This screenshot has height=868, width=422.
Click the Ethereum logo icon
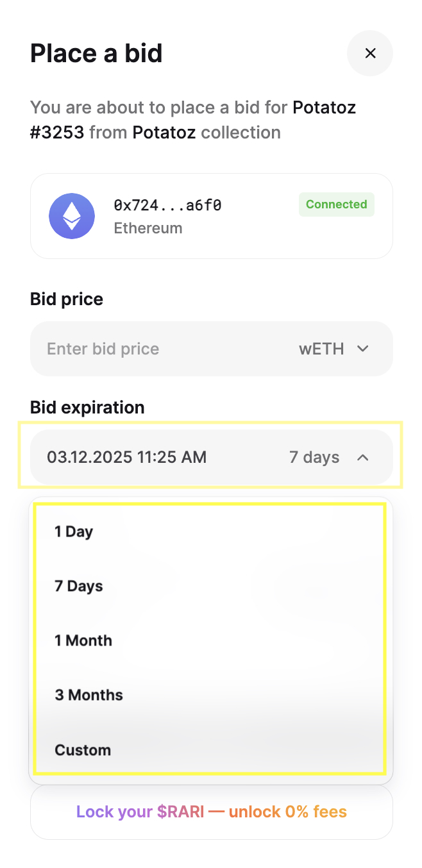click(72, 216)
